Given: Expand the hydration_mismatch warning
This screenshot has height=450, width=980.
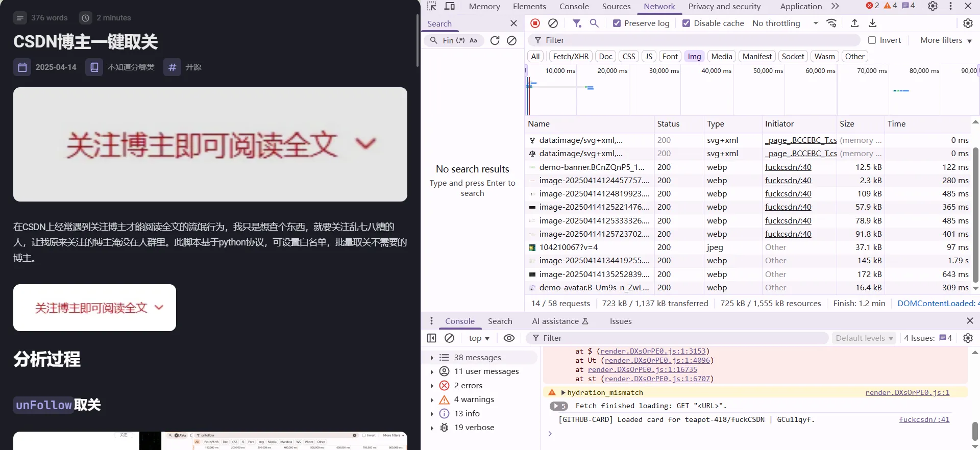Looking at the screenshot, I should pyautogui.click(x=563, y=392).
